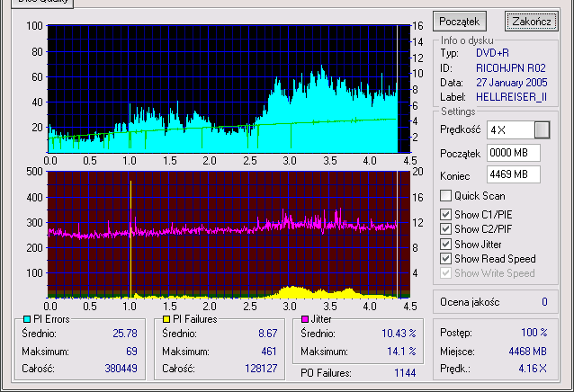Open the Prędkość speed dropdown
This screenshot has width=574, height=392.
(543, 129)
